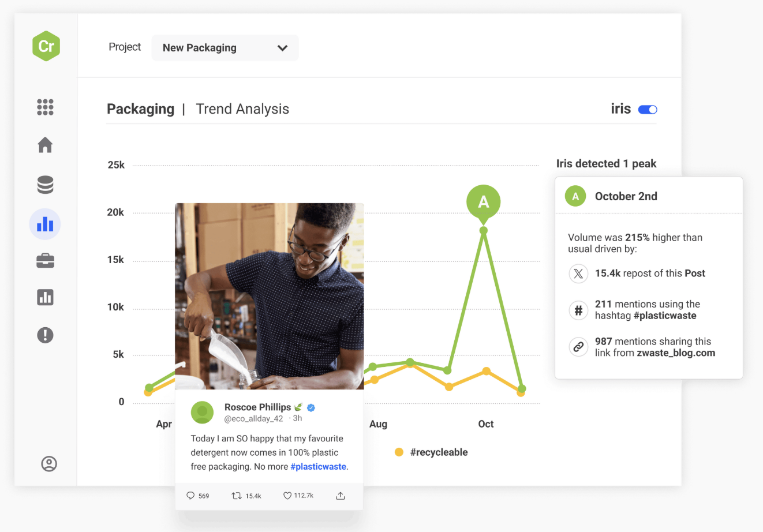Click the Aug x-axis label

pos(379,424)
